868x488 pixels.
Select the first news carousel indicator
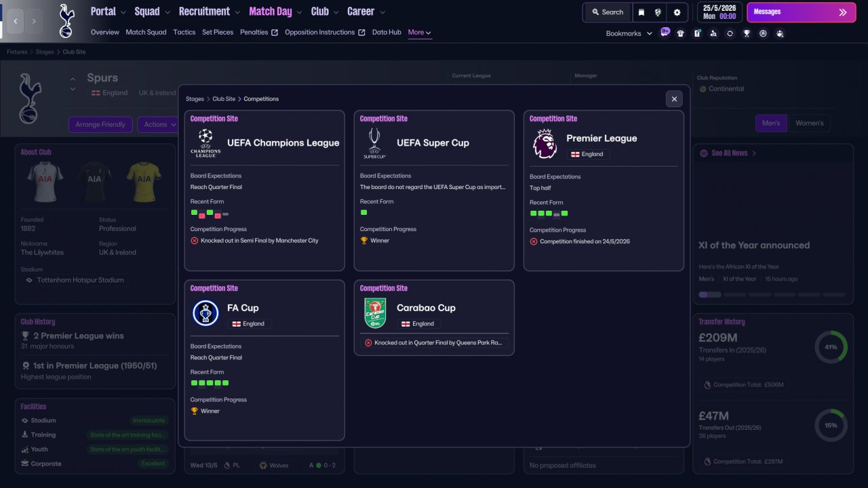click(x=710, y=295)
